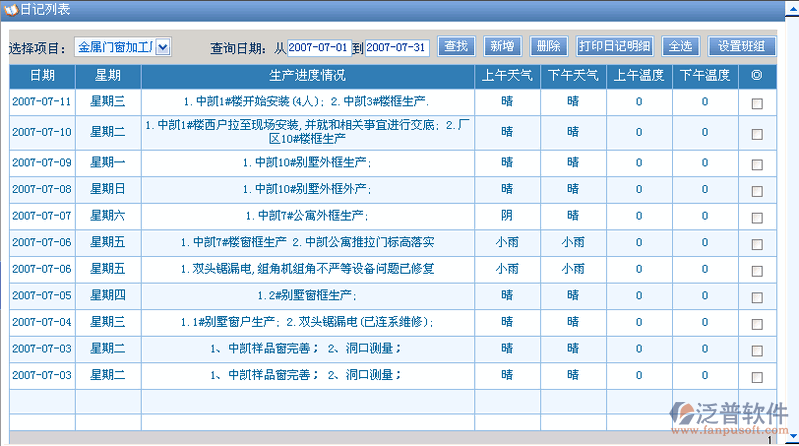This screenshot has width=799, height=446.
Task: Click the 日期 column header
Action: click(x=42, y=75)
